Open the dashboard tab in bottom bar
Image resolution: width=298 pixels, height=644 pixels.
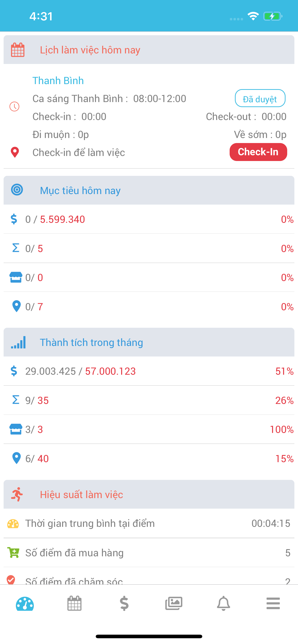click(x=25, y=604)
